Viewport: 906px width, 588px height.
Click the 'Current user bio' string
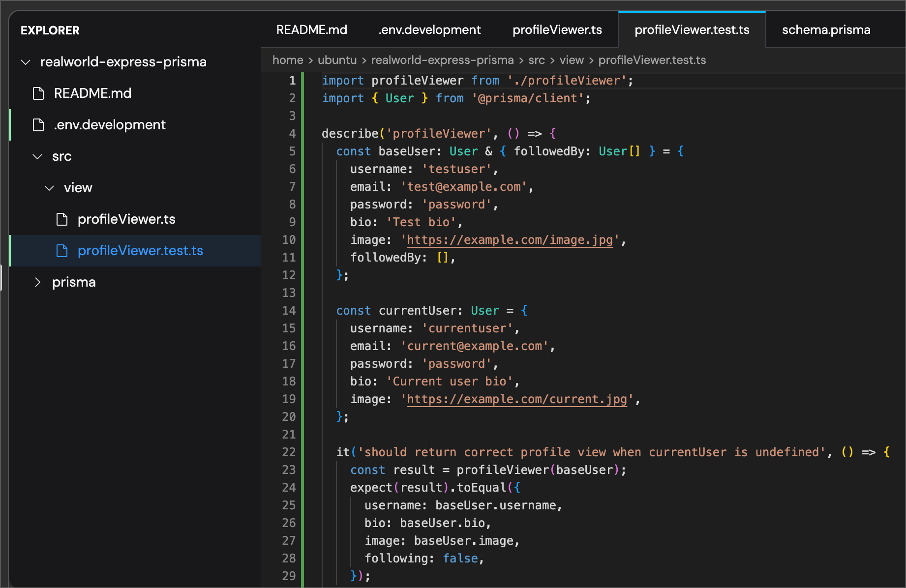[450, 382]
